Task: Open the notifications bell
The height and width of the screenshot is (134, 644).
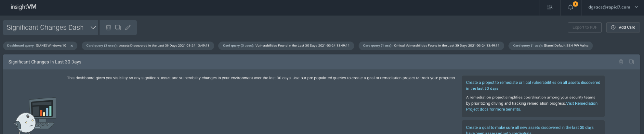Action: tap(571, 7)
